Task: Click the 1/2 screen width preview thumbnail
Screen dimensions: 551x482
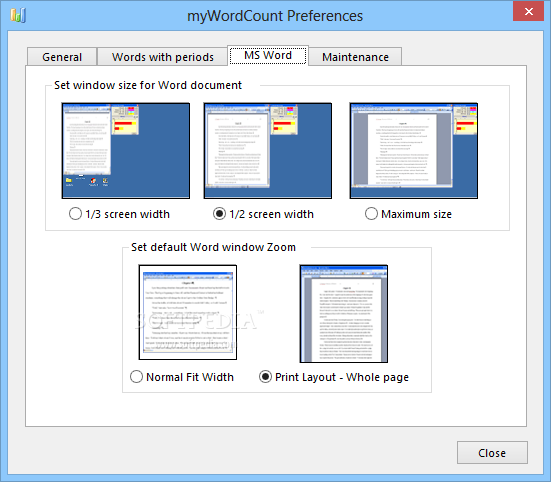Action: (268, 151)
